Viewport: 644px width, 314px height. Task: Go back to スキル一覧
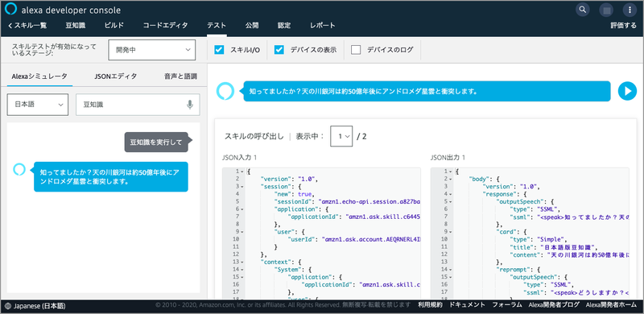pyautogui.click(x=27, y=26)
